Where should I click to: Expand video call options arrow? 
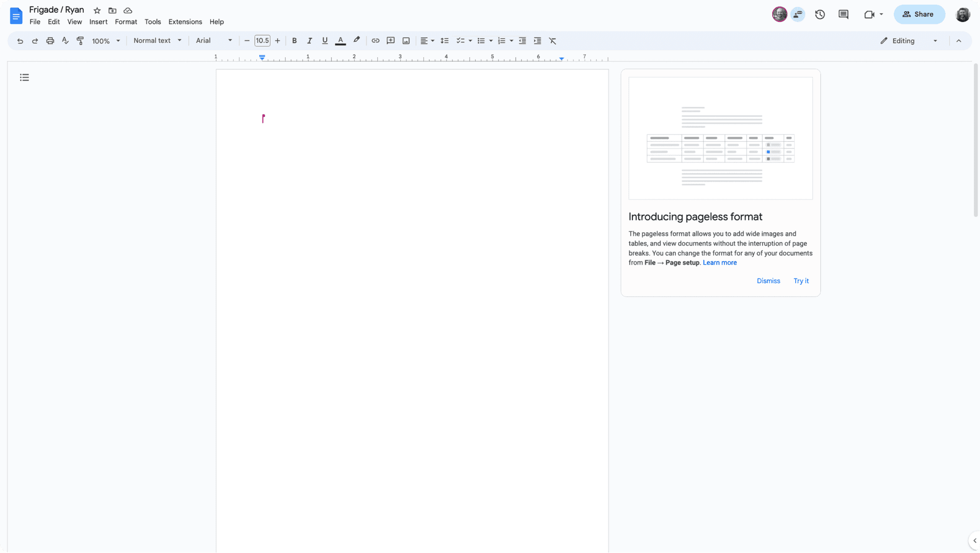tap(881, 15)
